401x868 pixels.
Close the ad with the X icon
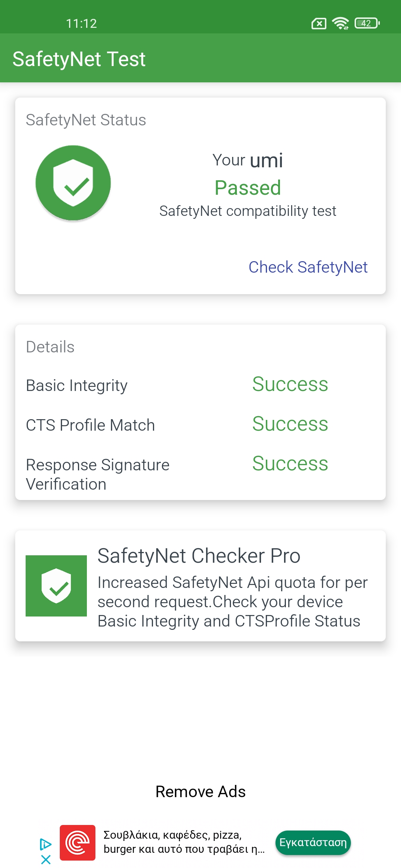point(46,859)
